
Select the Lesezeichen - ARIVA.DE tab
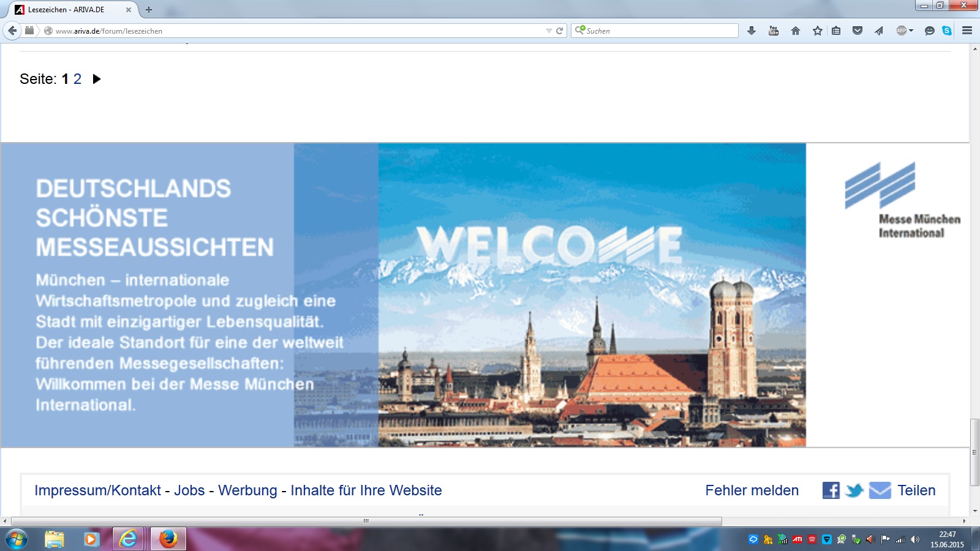click(72, 10)
